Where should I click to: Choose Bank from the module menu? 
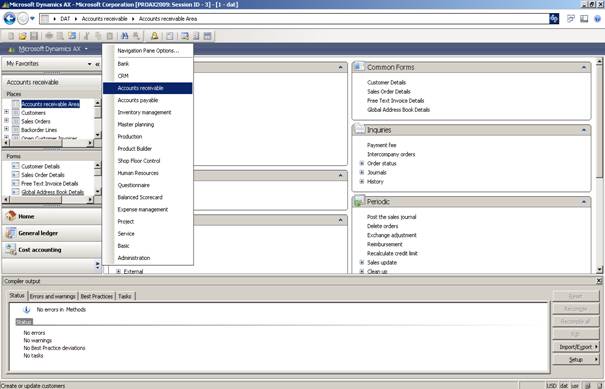click(148, 64)
